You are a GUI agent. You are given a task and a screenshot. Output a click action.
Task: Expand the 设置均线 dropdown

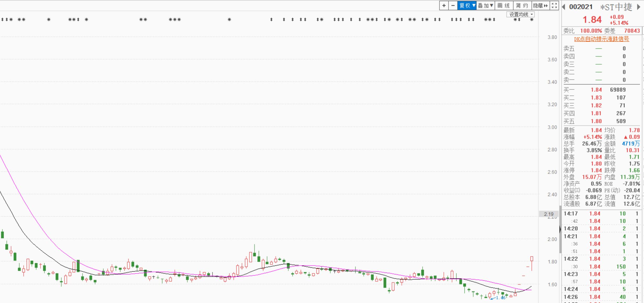click(520, 14)
